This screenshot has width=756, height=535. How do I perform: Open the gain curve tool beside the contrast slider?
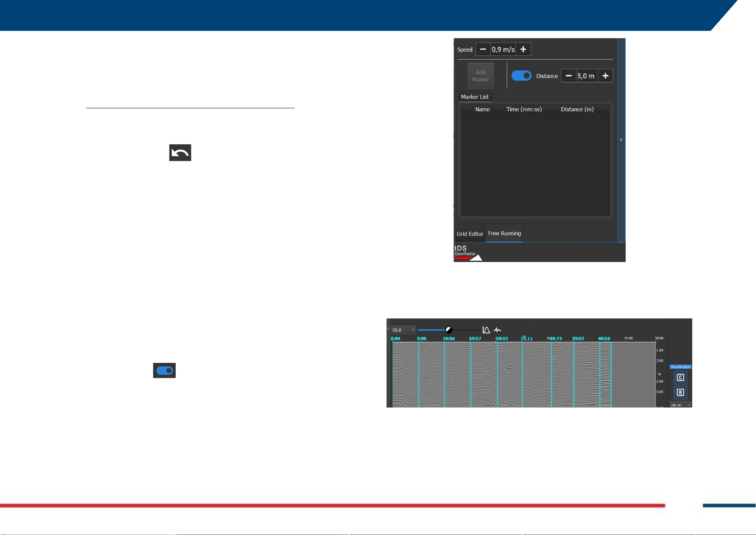486,330
